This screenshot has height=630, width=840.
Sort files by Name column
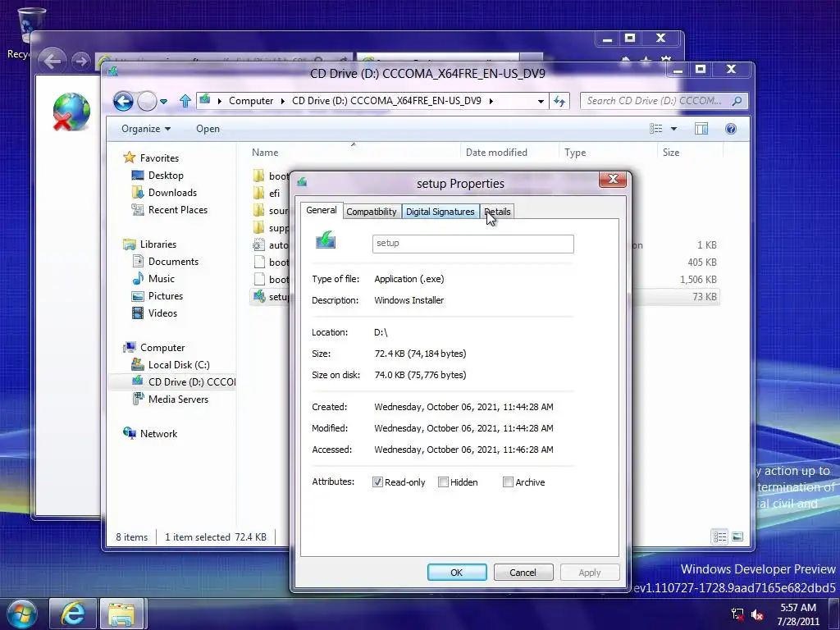point(265,152)
